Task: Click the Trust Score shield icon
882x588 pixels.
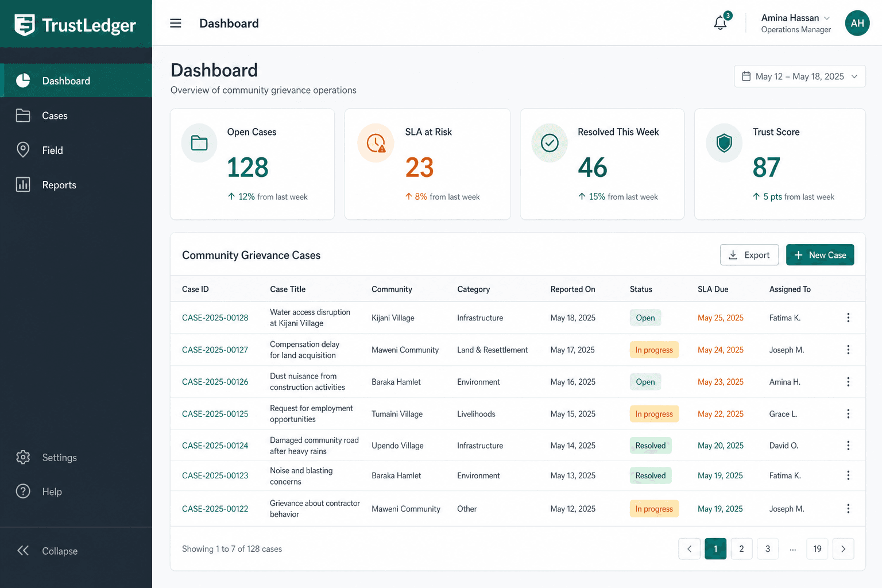Action: tap(724, 144)
